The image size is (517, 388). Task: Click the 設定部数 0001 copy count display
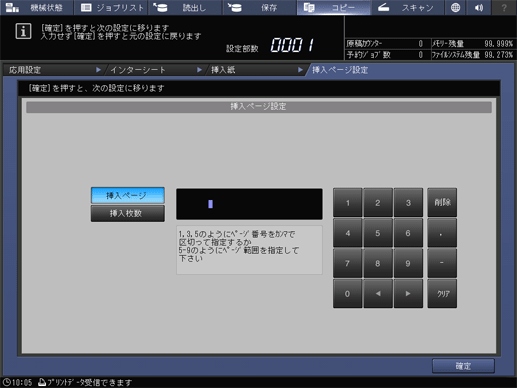pyautogui.click(x=271, y=45)
